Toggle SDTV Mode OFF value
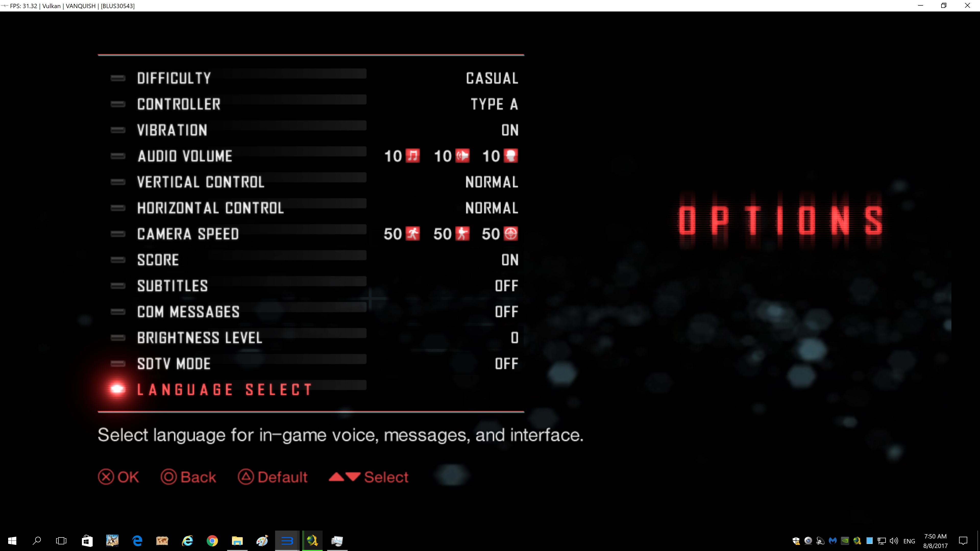This screenshot has height=551, width=980. pos(506,364)
